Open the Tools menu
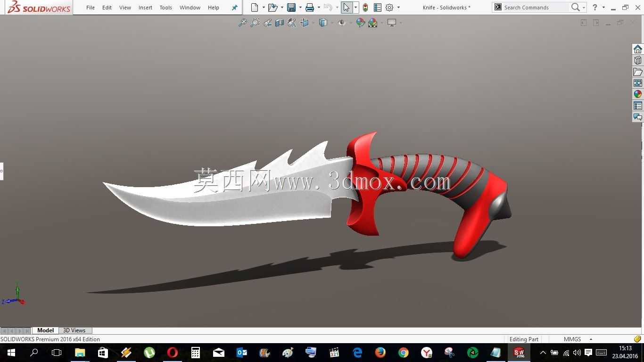 165,8
